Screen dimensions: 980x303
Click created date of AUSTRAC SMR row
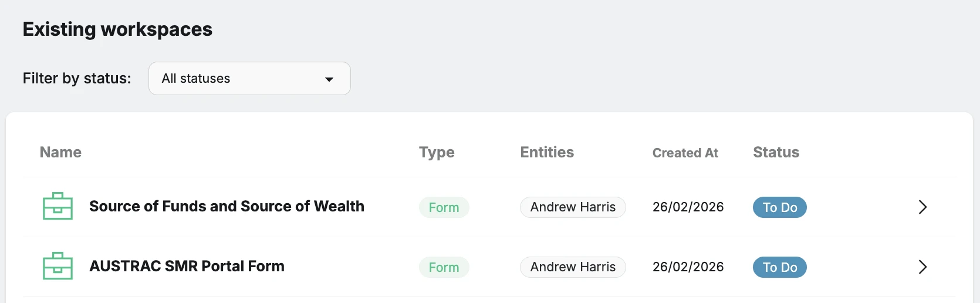tap(688, 267)
